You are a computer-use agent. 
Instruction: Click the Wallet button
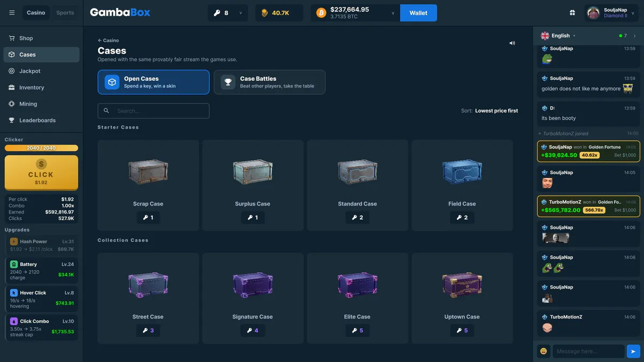point(419,13)
